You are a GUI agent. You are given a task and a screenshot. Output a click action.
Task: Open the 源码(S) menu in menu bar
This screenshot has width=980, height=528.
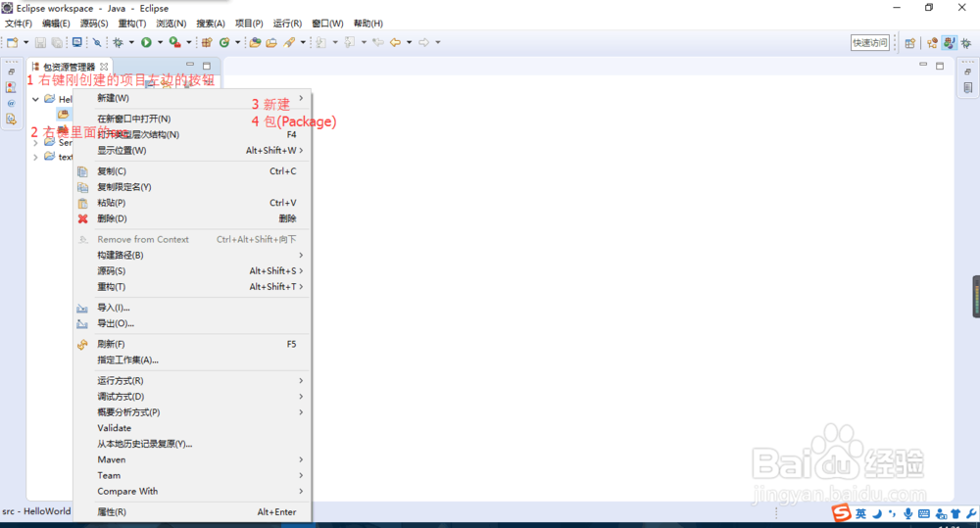pyautogui.click(x=94, y=24)
